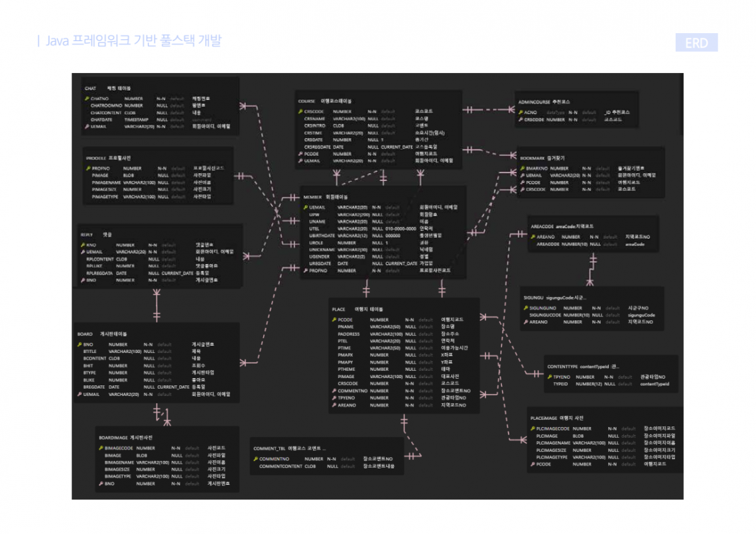The image size is (756, 534).
Task: Select the SIGUNGU table header
Action: point(554,298)
